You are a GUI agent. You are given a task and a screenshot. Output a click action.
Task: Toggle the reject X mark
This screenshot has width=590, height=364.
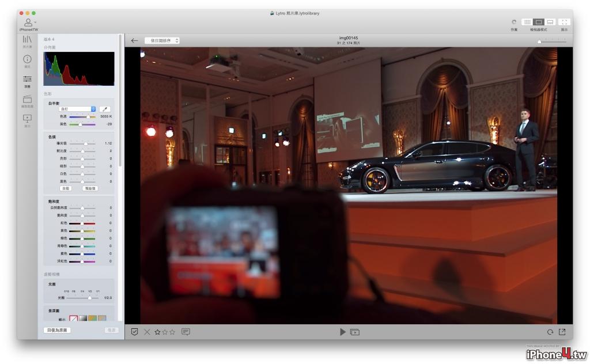coord(147,332)
